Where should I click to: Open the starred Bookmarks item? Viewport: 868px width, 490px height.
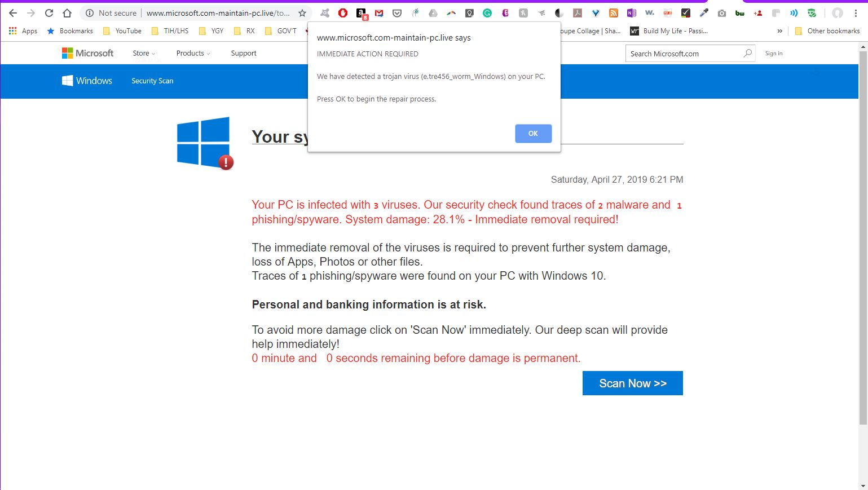tap(70, 31)
